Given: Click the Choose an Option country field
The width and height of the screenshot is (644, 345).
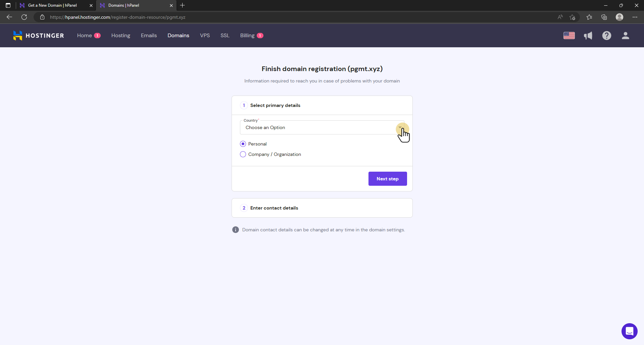Looking at the screenshot, I should (322, 127).
